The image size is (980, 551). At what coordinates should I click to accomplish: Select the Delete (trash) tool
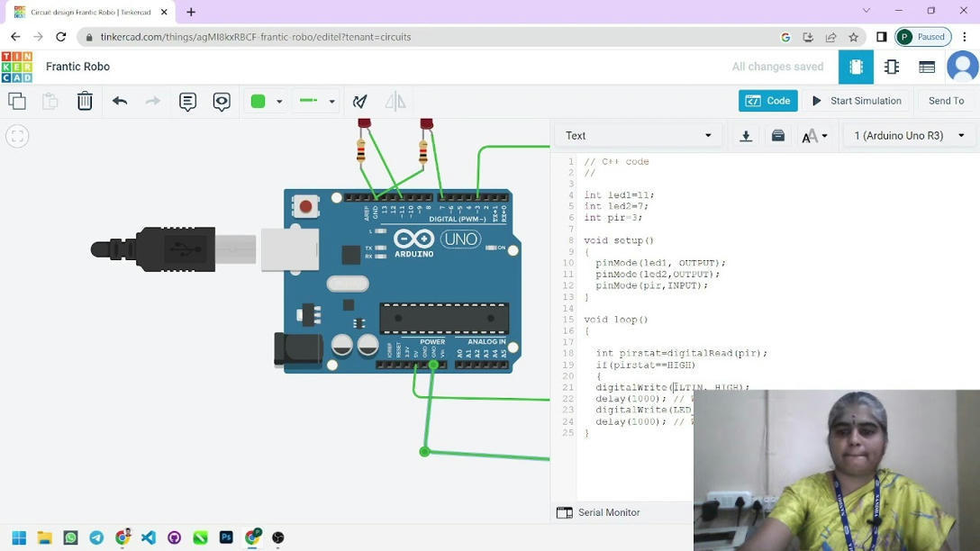click(x=84, y=101)
